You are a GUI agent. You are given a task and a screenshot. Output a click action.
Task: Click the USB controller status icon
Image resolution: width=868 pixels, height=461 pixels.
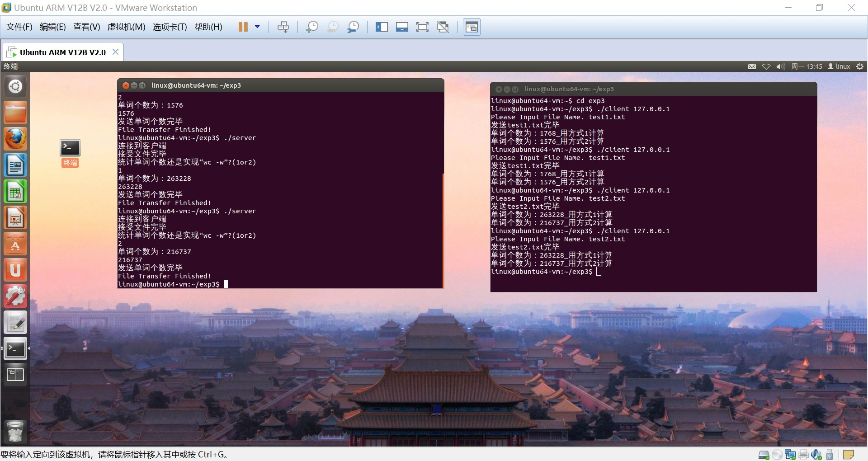(830, 455)
